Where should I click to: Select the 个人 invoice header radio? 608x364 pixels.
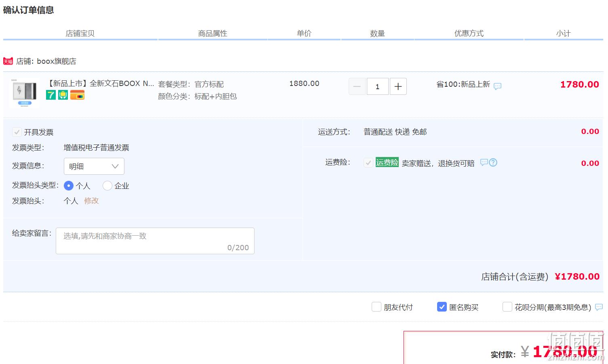(x=69, y=186)
